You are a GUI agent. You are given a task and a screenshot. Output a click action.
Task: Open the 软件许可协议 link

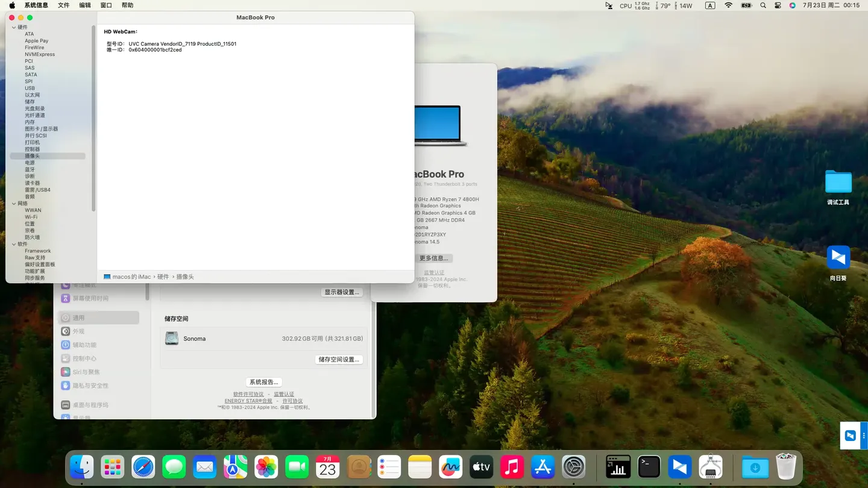click(x=248, y=394)
